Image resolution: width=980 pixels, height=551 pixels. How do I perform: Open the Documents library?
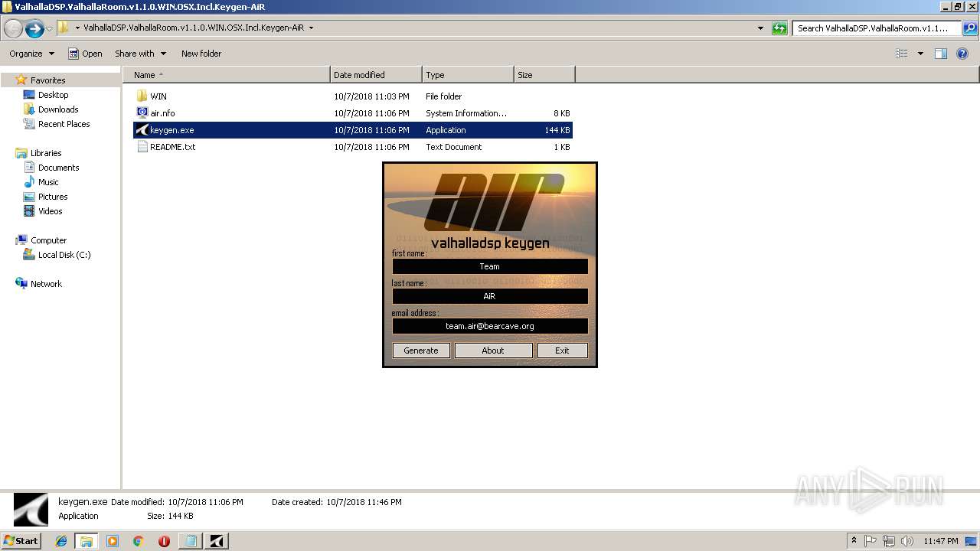pos(58,168)
